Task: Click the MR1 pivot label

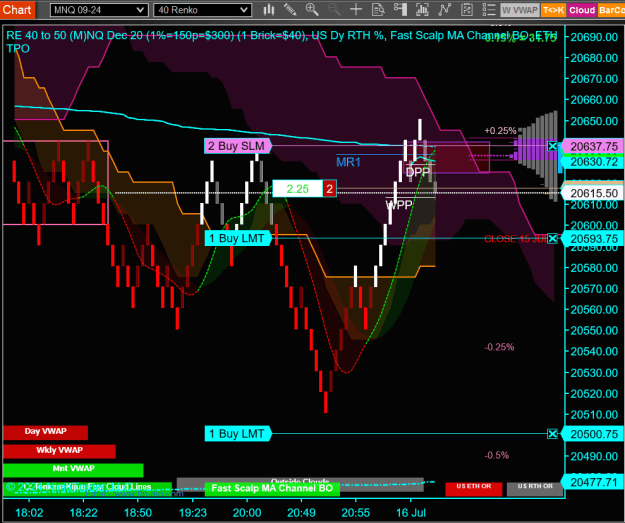Action: [x=348, y=162]
